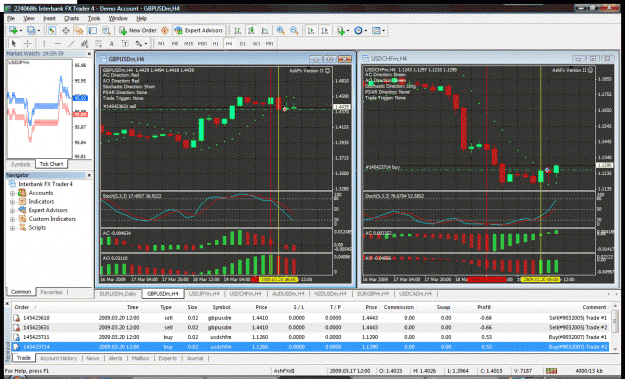The image size is (625, 379).
Task: Expand the Accounts node in Navigator
Action: [12, 193]
